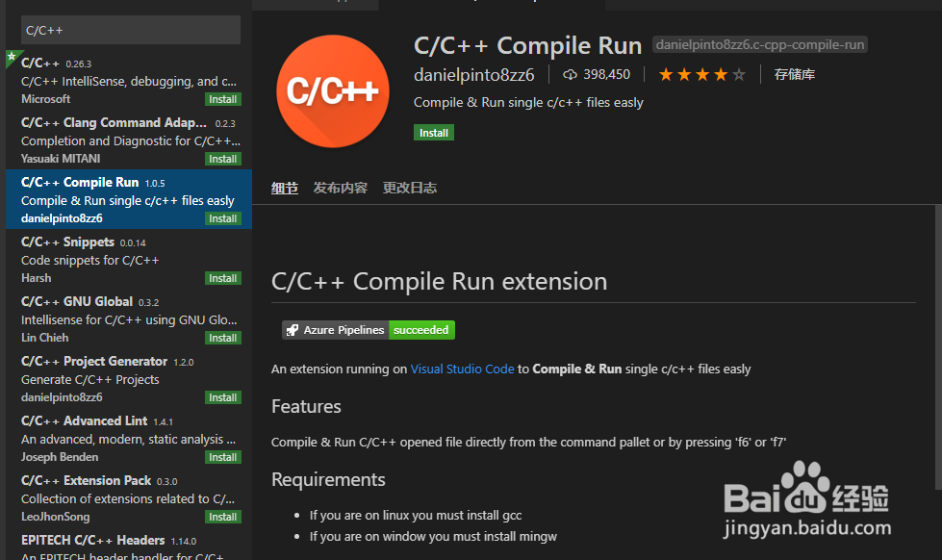Click the Features heading

(306, 407)
